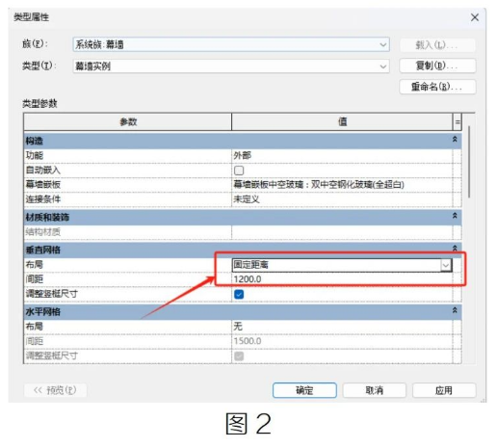Image resolution: width=497 pixels, height=448 pixels.
Task: Click the parameter list vertical scrollbar
Action: coord(469,162)
